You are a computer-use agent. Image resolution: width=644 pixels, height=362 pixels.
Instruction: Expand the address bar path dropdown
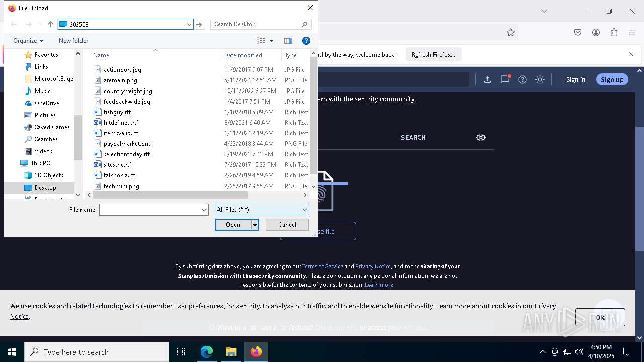click(x=189, y=24)
